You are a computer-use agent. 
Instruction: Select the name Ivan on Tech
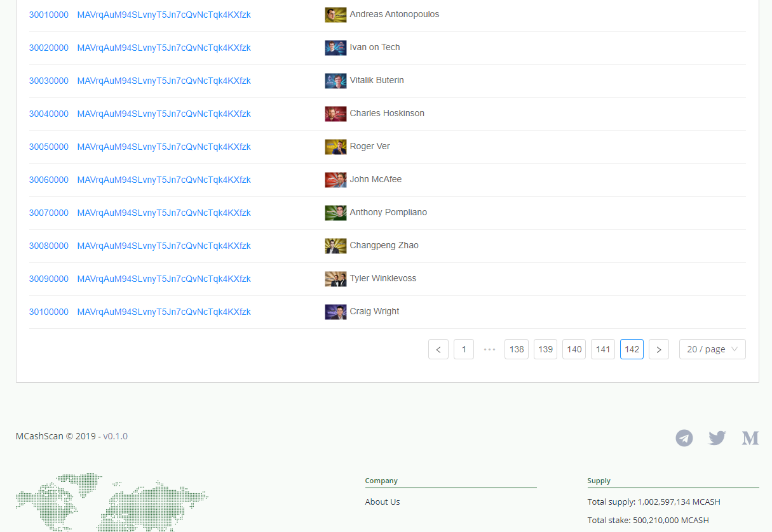tap(375, 47)
